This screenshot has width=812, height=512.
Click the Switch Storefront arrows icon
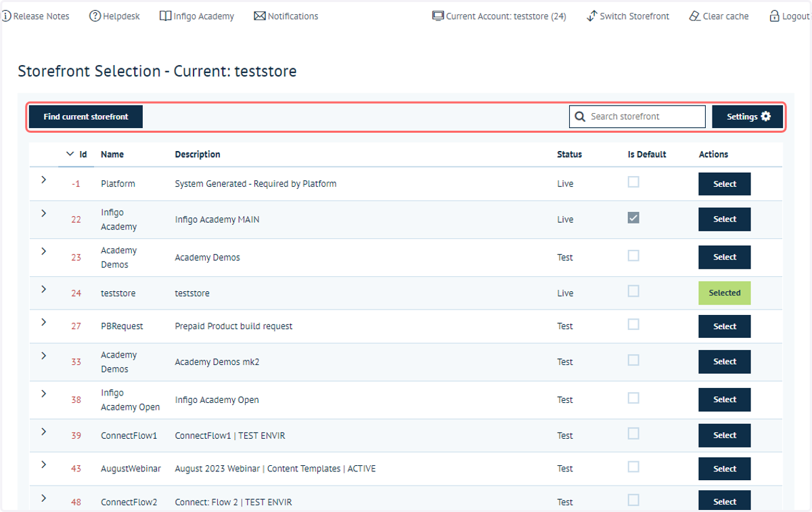coord(592,16)
